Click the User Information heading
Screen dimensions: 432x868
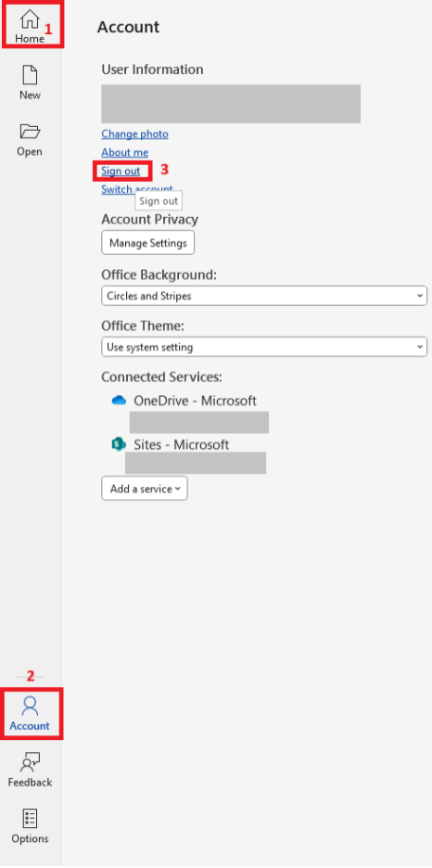pyautogui.click(x=152, y=70)
